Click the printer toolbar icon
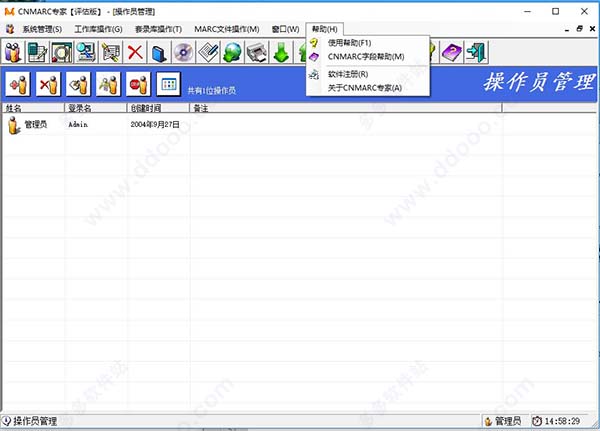This screenshot has width=600, height=431. (257, 52)
